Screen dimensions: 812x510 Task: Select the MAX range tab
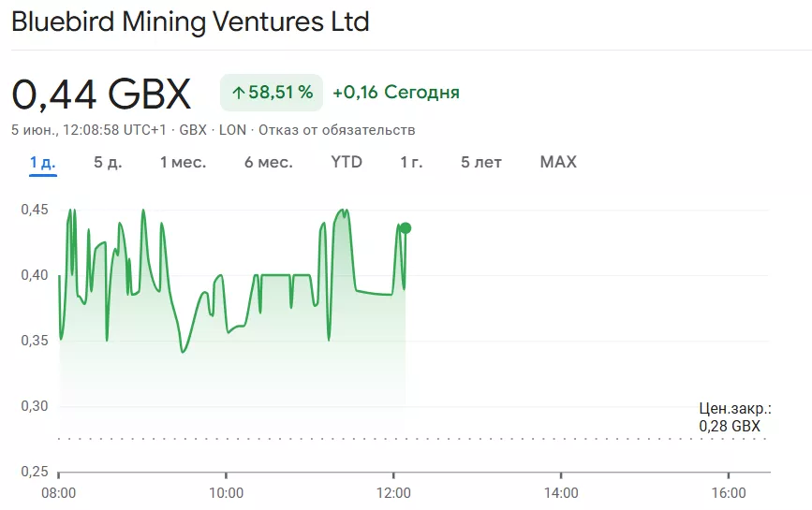click(x=558, y=162)
